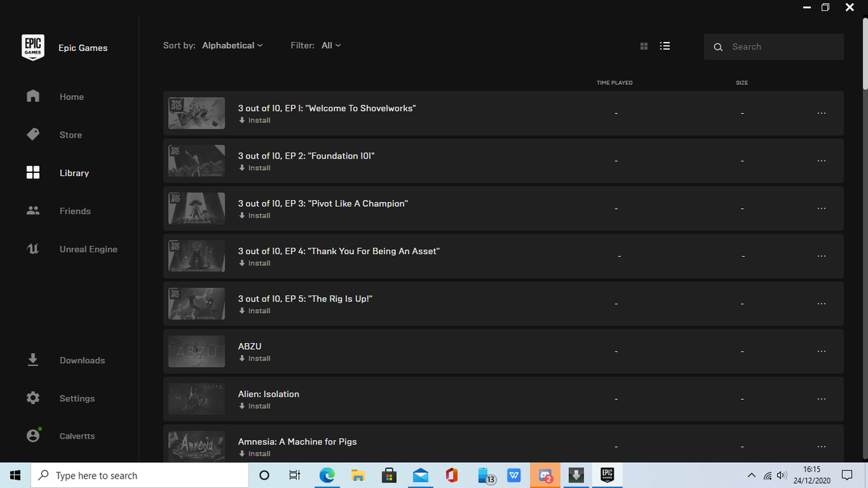Click the "Welcome To Shovelworks" game thumbnail
This screenshot has width=868, height=488.
point(197,113)
